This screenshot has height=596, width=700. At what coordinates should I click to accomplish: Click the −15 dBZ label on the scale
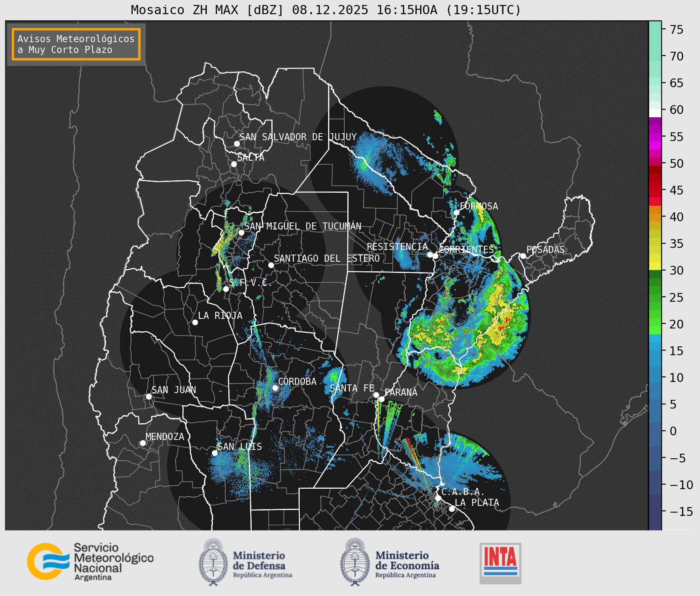click(x=681, y=511)
